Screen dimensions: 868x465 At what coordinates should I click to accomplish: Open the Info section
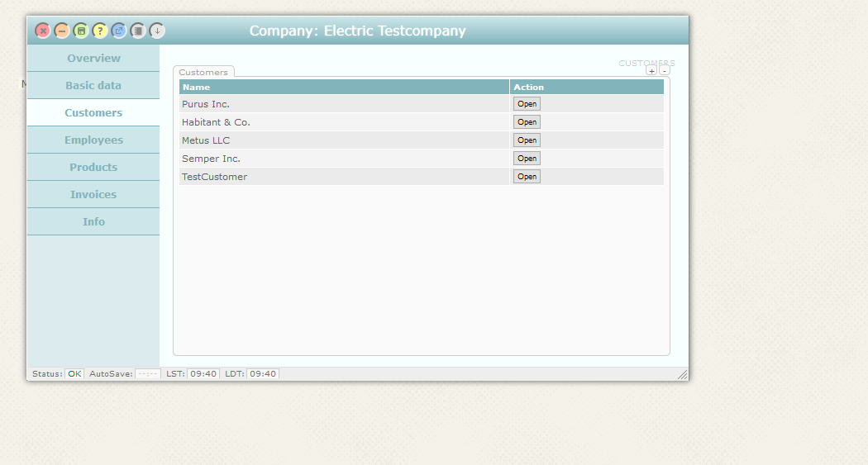pos(93,222)
